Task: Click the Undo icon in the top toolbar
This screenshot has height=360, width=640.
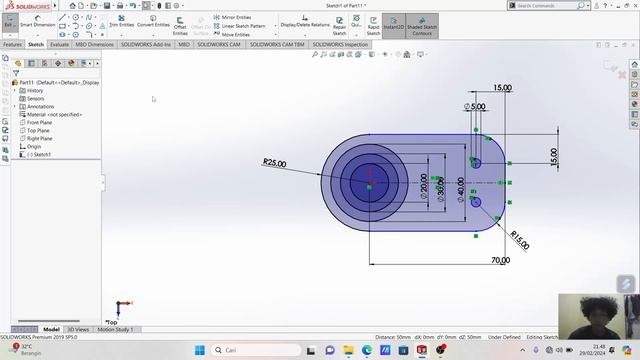Action: (133, 6)
